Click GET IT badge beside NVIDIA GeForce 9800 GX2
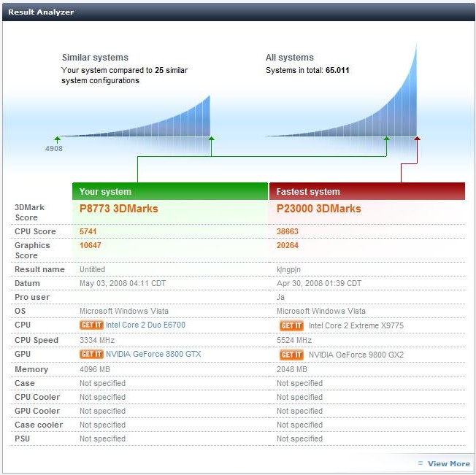This screenshot has height=475, width=476. [291, 355]
